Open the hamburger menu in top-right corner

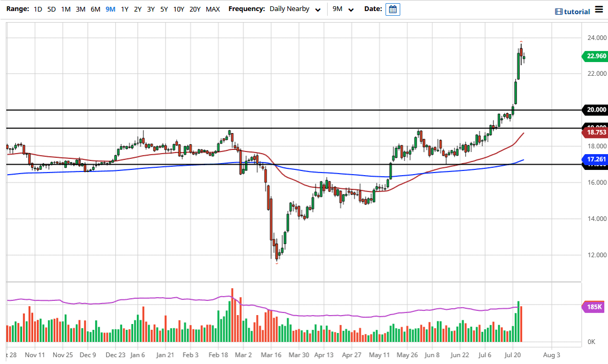click(x=599, y=10)
